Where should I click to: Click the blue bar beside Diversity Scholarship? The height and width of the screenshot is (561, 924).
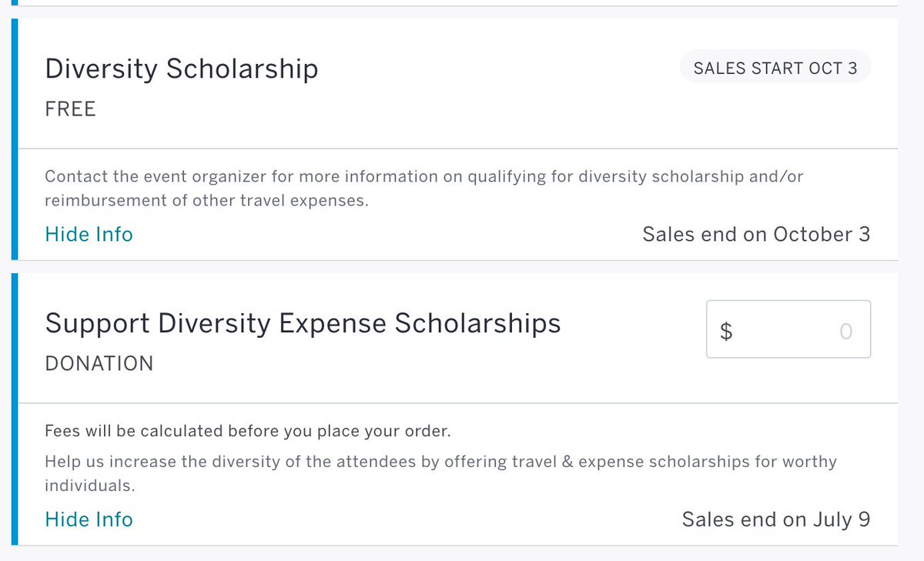15,139
